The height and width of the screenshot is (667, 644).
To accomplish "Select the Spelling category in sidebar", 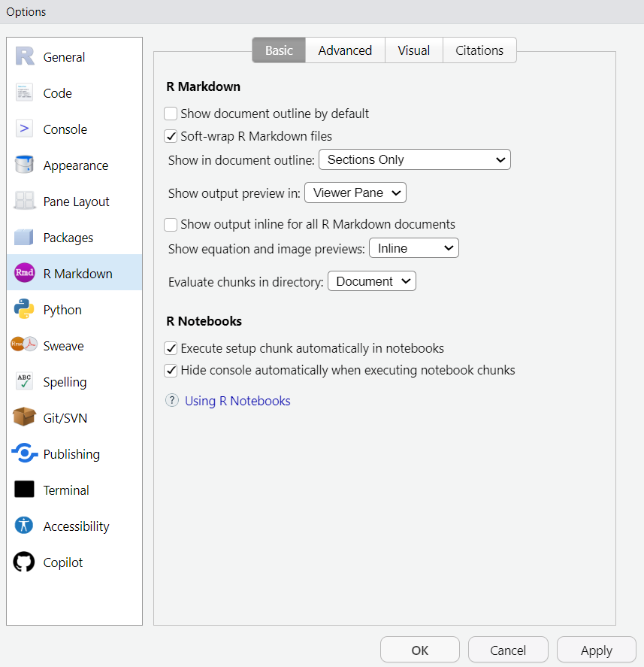I will (x=65, y=382).
